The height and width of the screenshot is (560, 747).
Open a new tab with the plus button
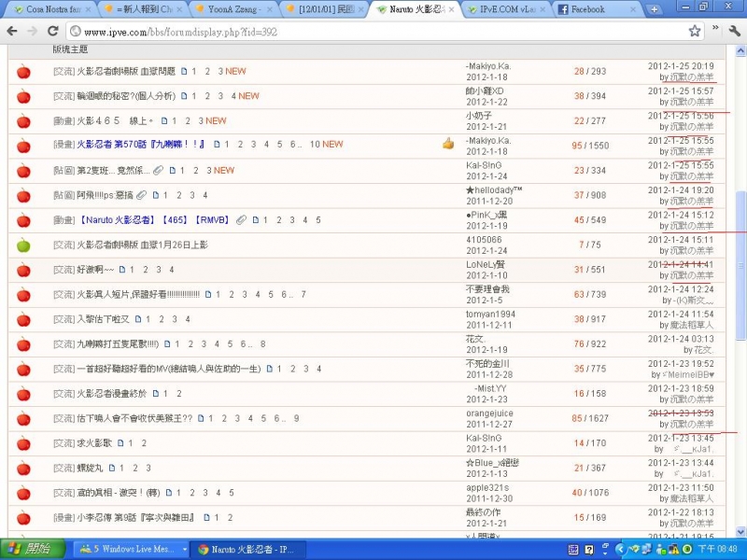tap(655, 9)
